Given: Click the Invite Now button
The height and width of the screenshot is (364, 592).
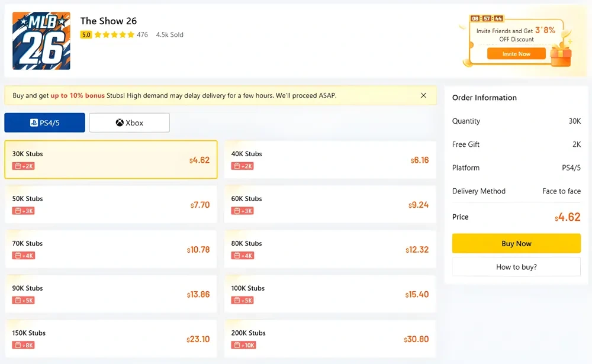Looking at the screenshot, I should point(516,54).
